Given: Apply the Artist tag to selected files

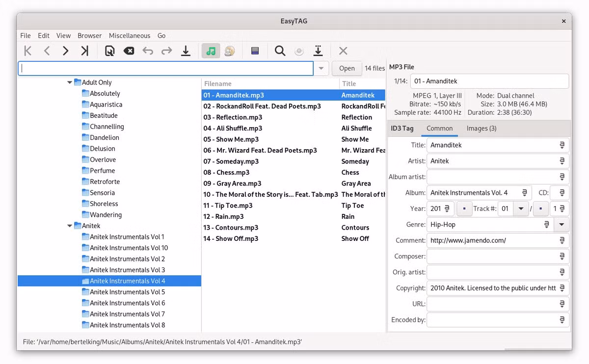Looking at the screenshot, I should [562, 161].
